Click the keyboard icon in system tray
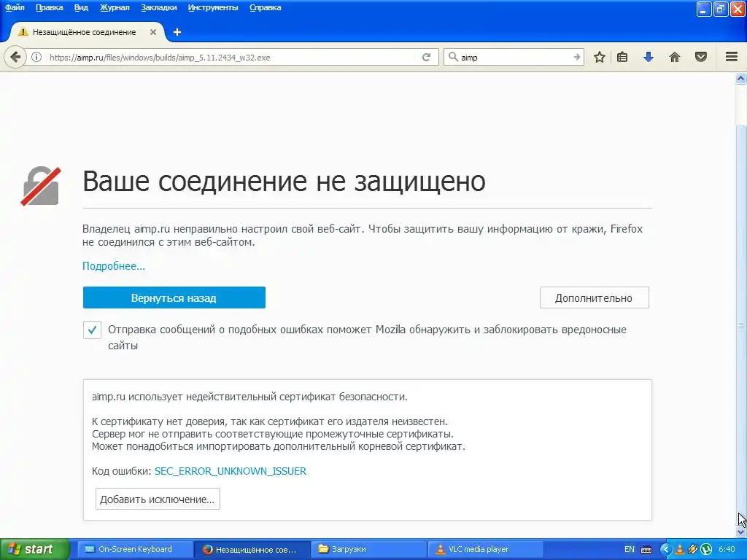Image resolution: width=747 pixels, height=560 pixels. click(x=646, y=550)
